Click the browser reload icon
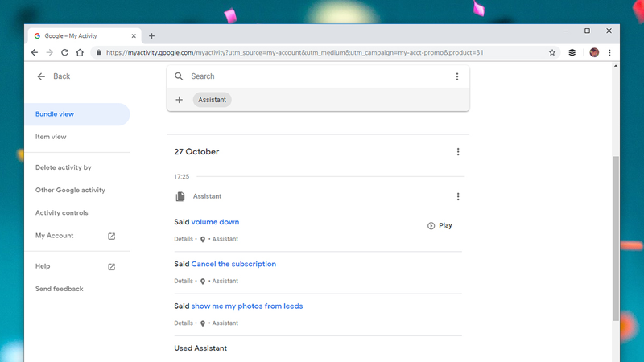 click(64, 52)
